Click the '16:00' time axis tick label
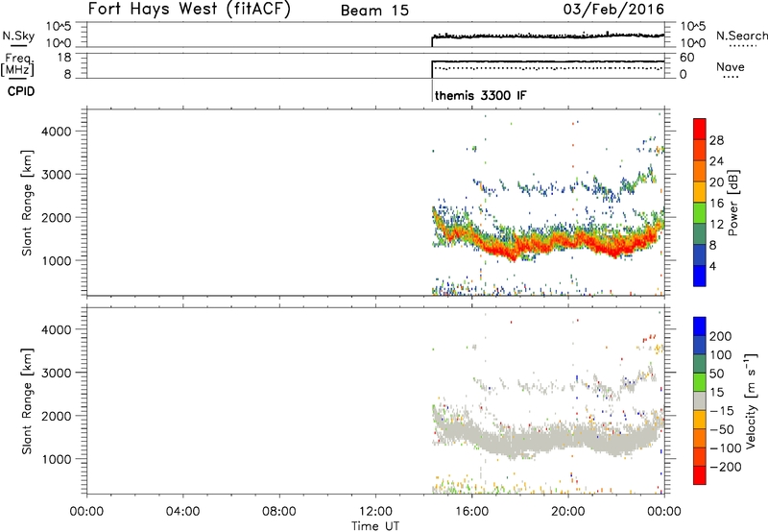768x532 pixels. [471, 512]
